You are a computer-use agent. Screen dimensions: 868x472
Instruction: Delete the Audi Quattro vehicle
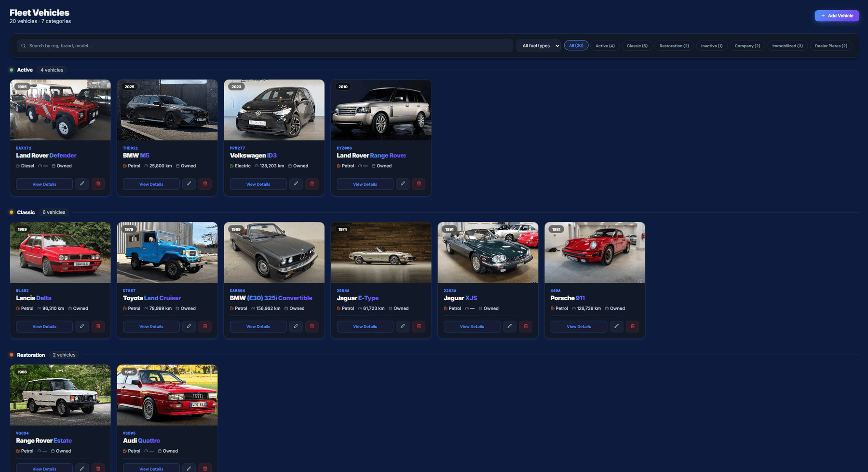pos(205,468)
